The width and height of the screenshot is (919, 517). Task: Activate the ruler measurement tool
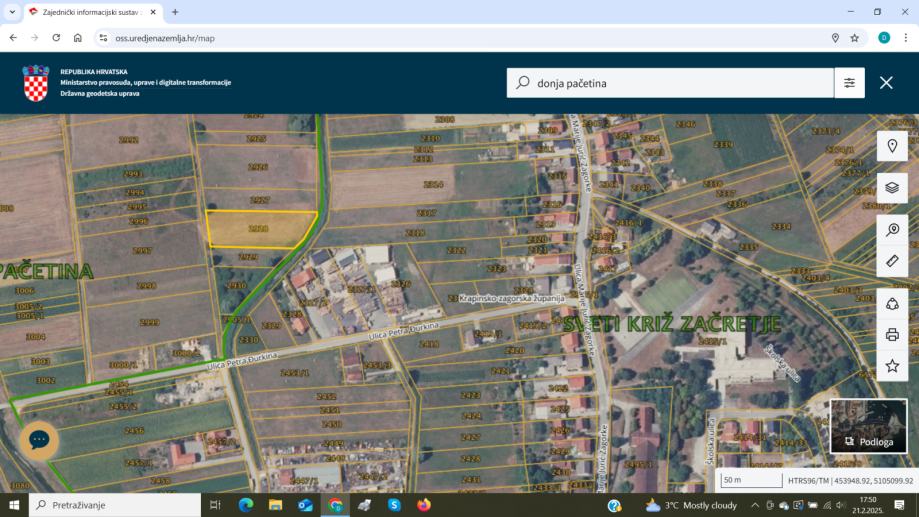892,261
